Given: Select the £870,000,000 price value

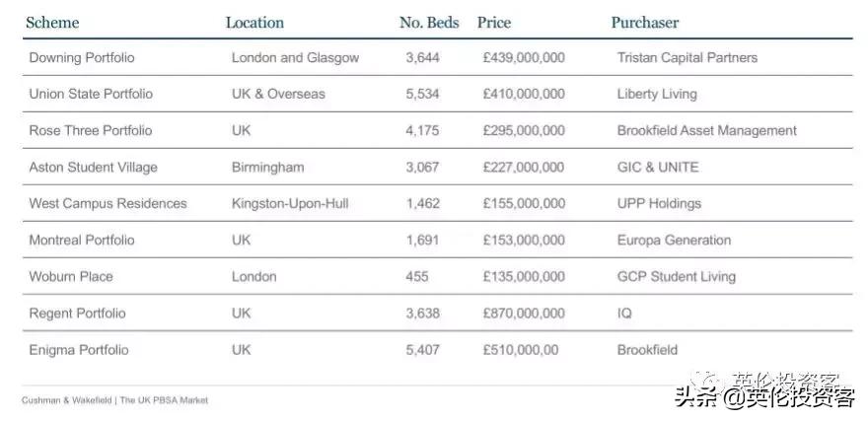Looking at the screenshot, I should [x=524, y=314].
